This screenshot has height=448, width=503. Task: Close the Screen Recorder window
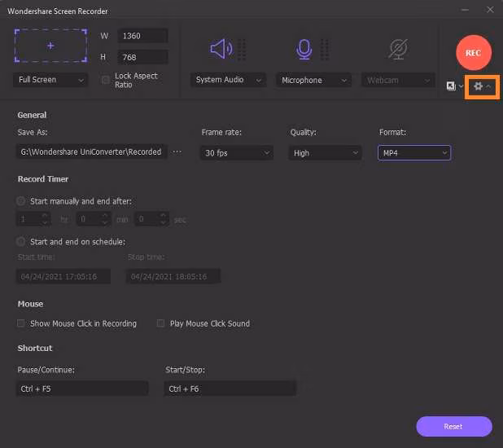[490, 10]
